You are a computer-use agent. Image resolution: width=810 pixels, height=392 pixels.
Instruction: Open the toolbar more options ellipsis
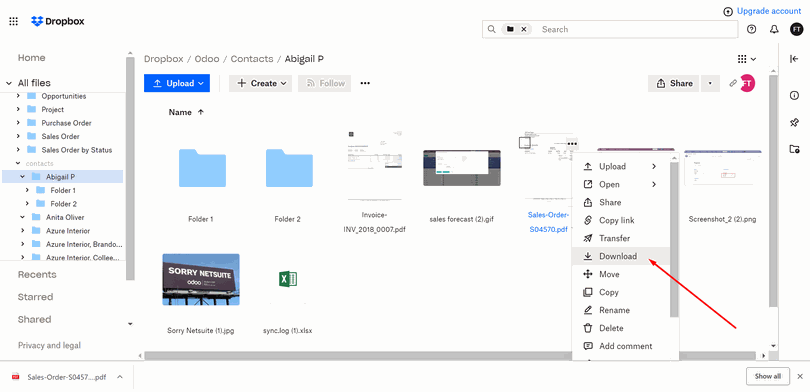click(x=365, y=83)
